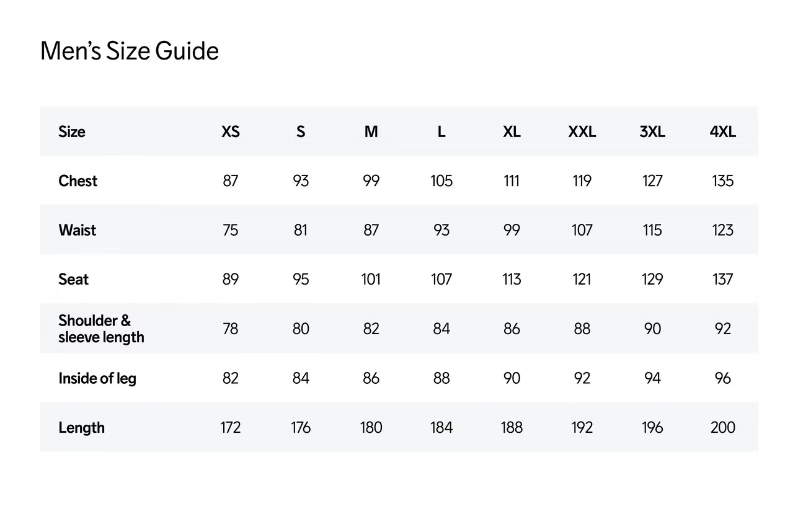Click seat value 101 for size M
Image resolution: width=798 pixels, height=532 pixels.
[x=371, y=280]
